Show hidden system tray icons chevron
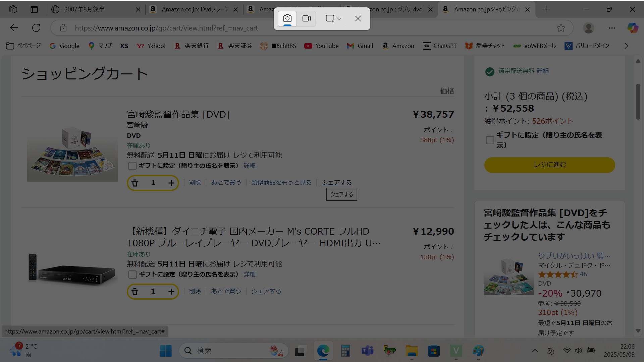 [535, 351]
